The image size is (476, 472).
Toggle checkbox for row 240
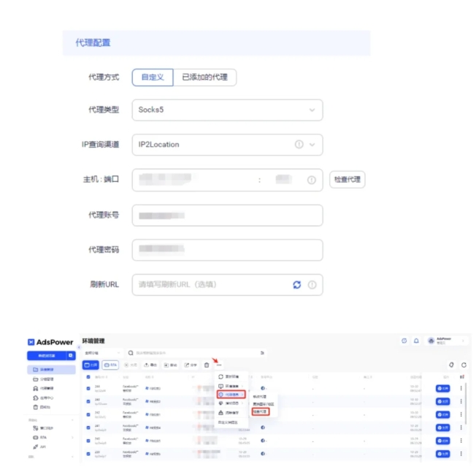coord(88,441)
